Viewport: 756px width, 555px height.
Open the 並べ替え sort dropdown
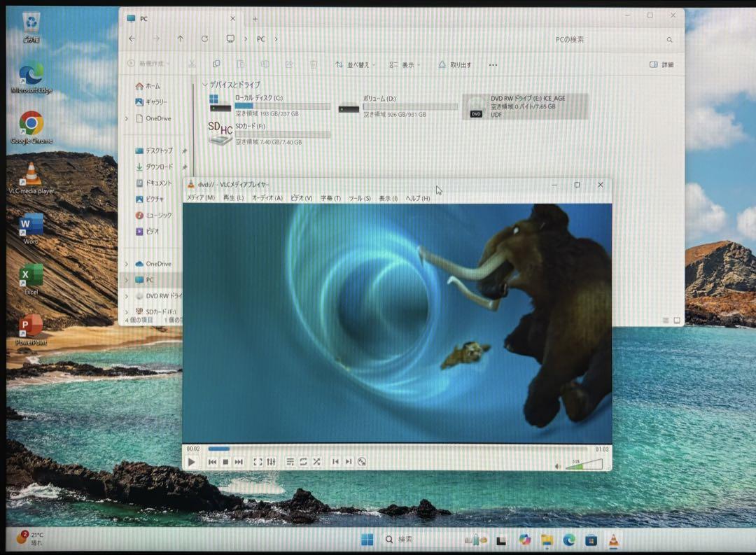[x=356, y=64]
